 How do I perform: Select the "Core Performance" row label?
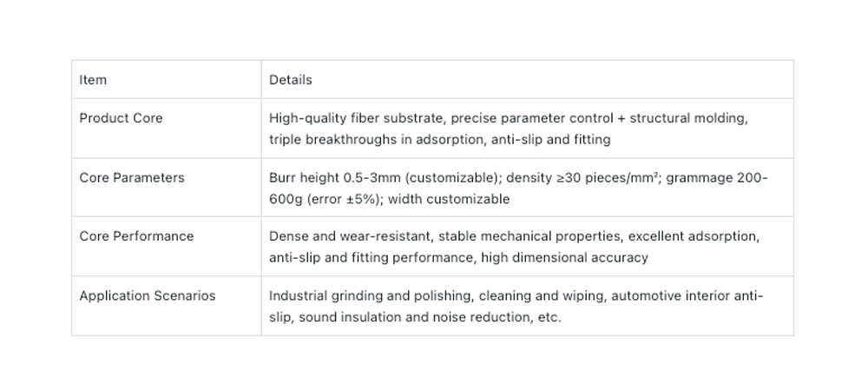tap(136, 236)
